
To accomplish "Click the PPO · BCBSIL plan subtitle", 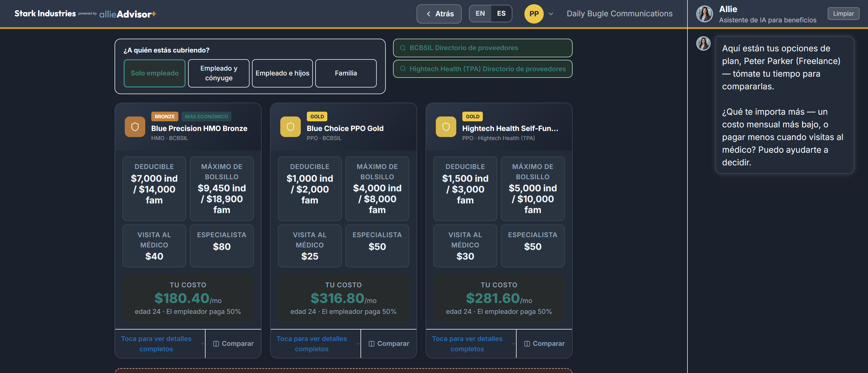I will 324,138.
